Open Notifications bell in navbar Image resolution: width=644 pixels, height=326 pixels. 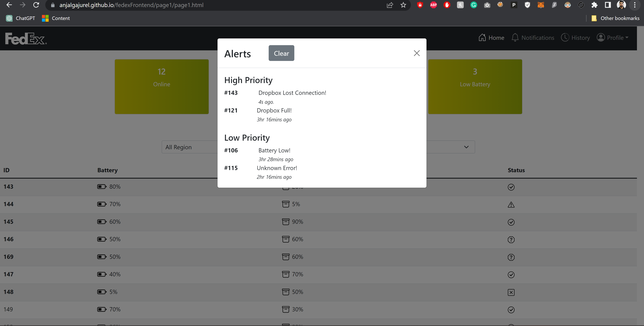(x=515, y=38)
